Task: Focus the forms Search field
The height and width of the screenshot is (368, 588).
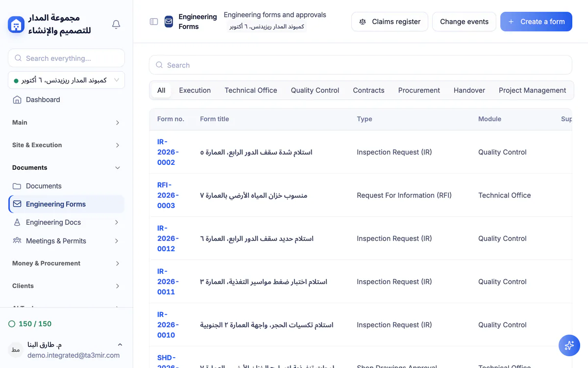Action: pos(360,65)
